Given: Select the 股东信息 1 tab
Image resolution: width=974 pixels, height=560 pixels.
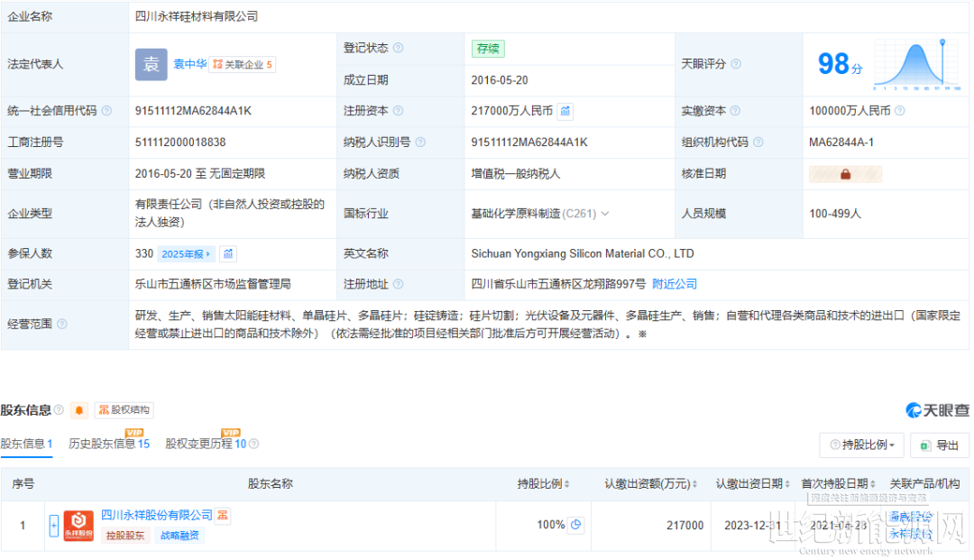Looking at the screenshot, I should pyautogui.click(x=27, y=445).
